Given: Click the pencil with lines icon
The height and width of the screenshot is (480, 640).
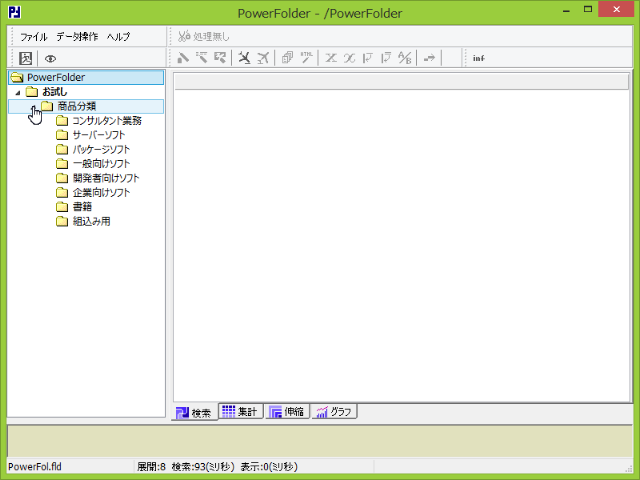Looking at the screenshot, I should click(x=201, y=58).
